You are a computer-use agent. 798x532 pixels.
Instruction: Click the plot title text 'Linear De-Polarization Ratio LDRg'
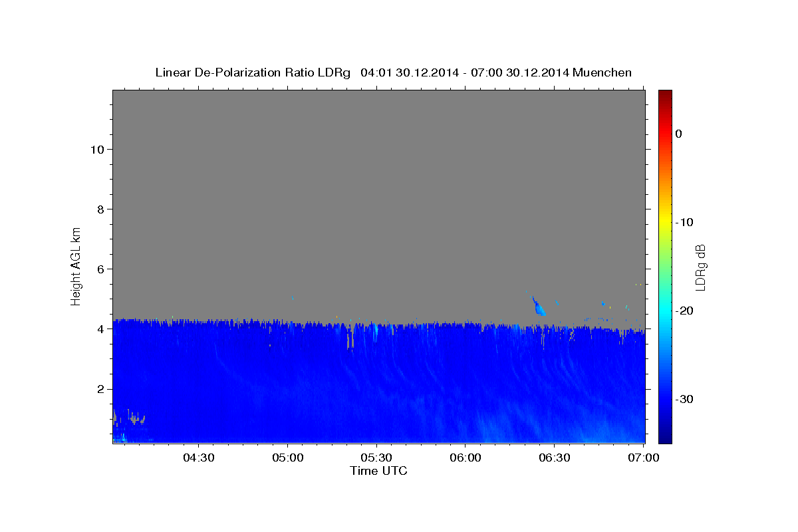pos(253,72)
